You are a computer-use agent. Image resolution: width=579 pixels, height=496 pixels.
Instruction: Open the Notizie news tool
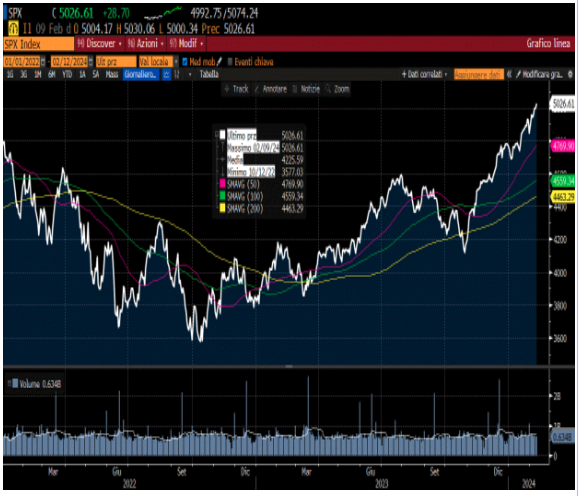tap(306, 89)
